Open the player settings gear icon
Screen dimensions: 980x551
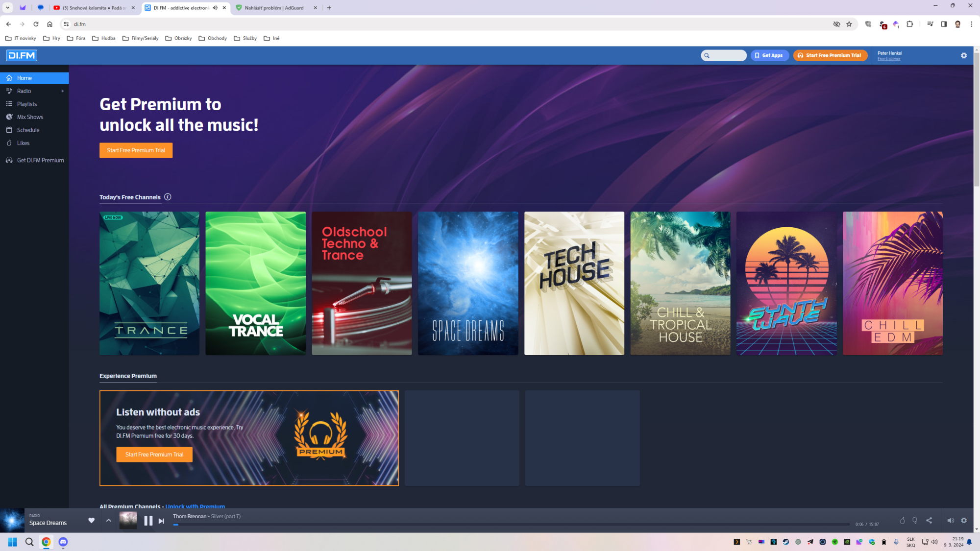tap(964, 521)
